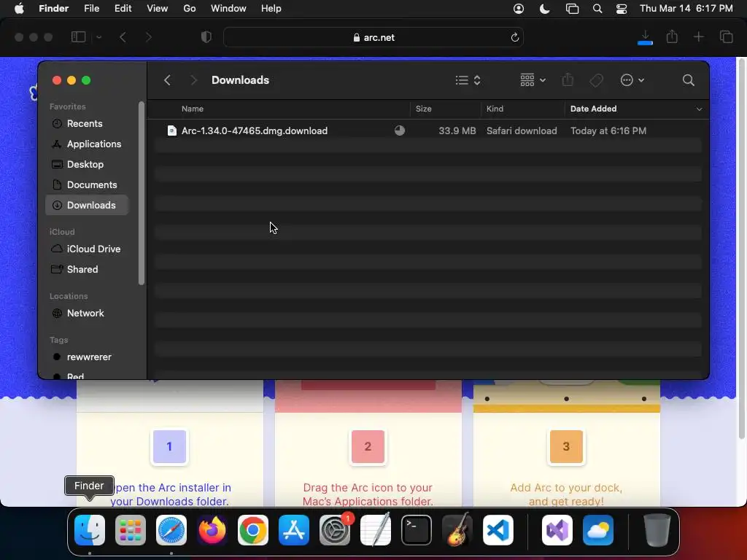Viewport: 747px width, 560px height.
Task: Open the Window menu
Action: click(228, 9)
